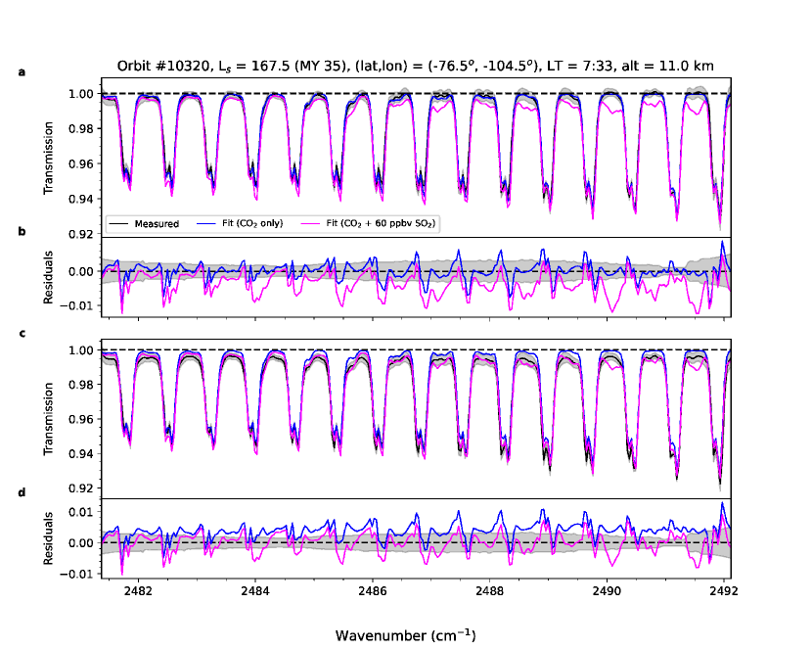The width and height of the screenshot is (812, 650).
Task: Select the x-axis tick label "2490"
Action: (x=607, y=591)
